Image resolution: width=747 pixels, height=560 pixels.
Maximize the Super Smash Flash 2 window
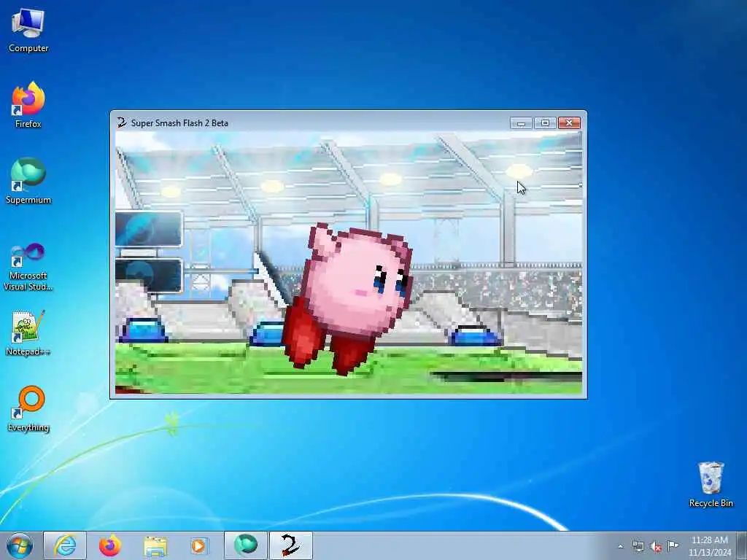coord(545,123)
